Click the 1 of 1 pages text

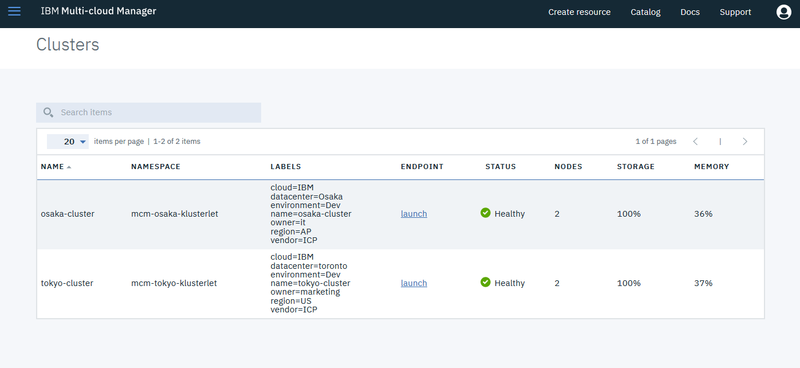(x=656, y=141)
